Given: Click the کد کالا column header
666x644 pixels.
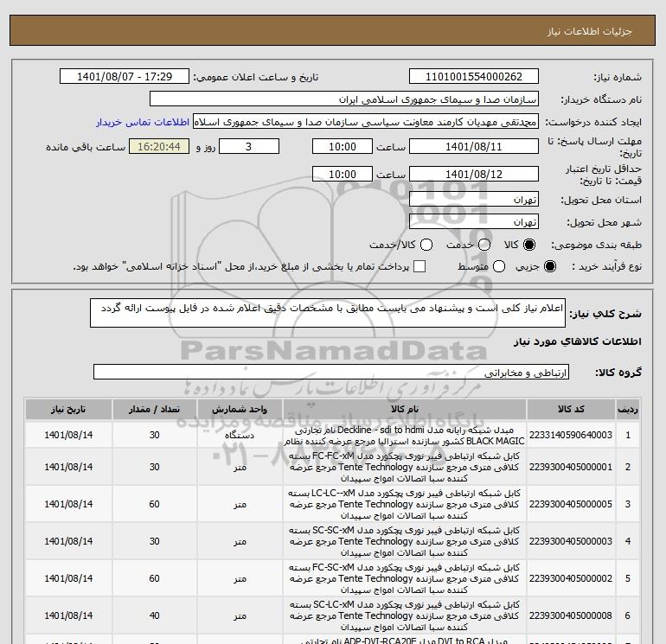Looking at the screenshot, I should (x=571, y=410).
